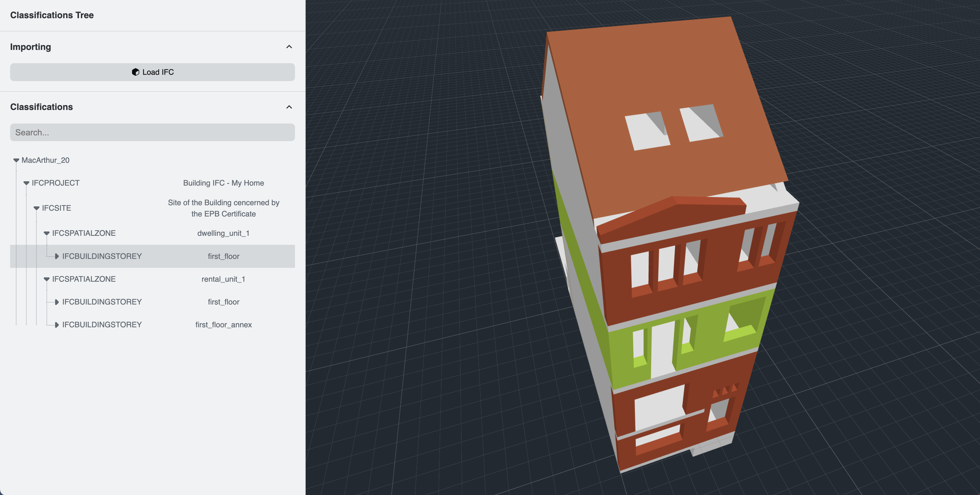Viewport: 980px width, 495px height.
Task: Expand IFCBUILDINGSTOREY first_floor_annex arrow
Action: [57, 325]
